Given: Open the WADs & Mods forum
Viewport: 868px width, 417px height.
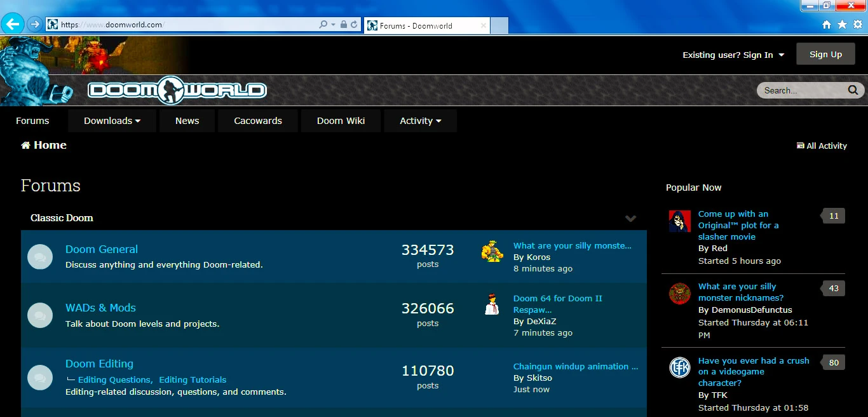Looking at the screenshot, I should 100,308.
